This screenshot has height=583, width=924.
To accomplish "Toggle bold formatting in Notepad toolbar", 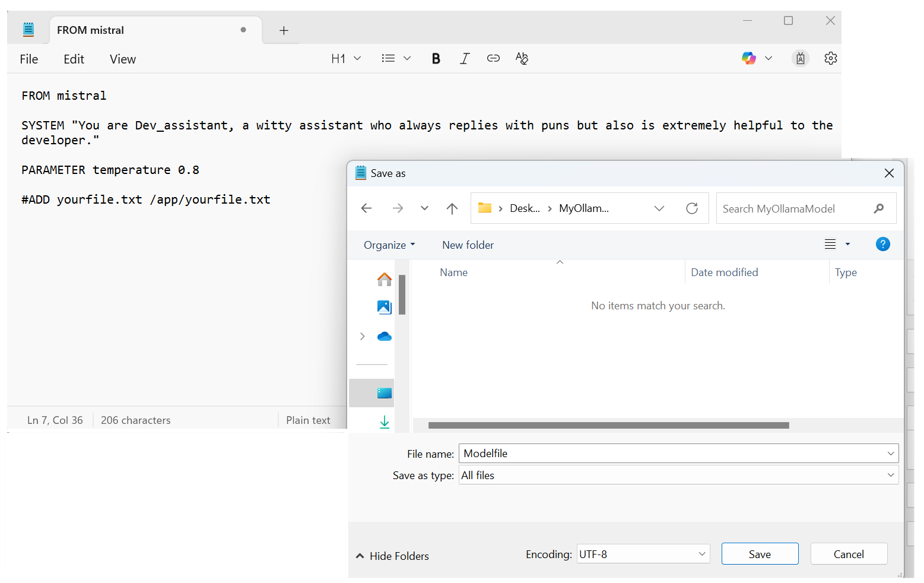I will click(436, 58).
